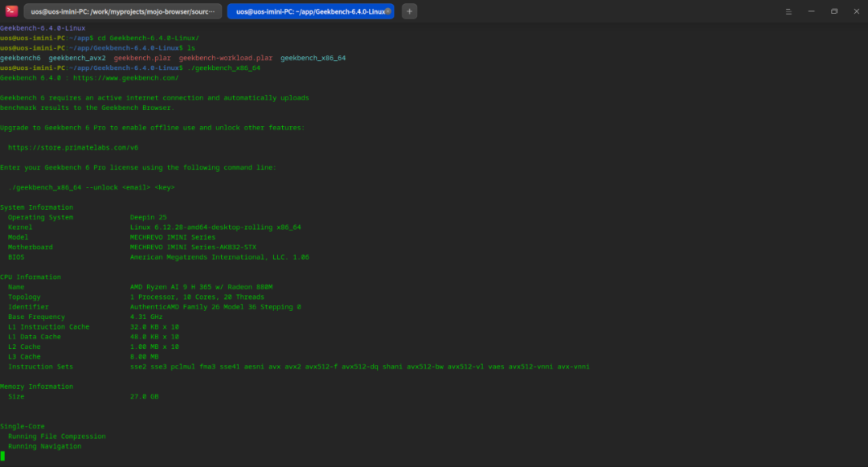The image size is (868, 467).
Task: Switch to the mojo-browser source terminal tab
Action: click(123, 11)
